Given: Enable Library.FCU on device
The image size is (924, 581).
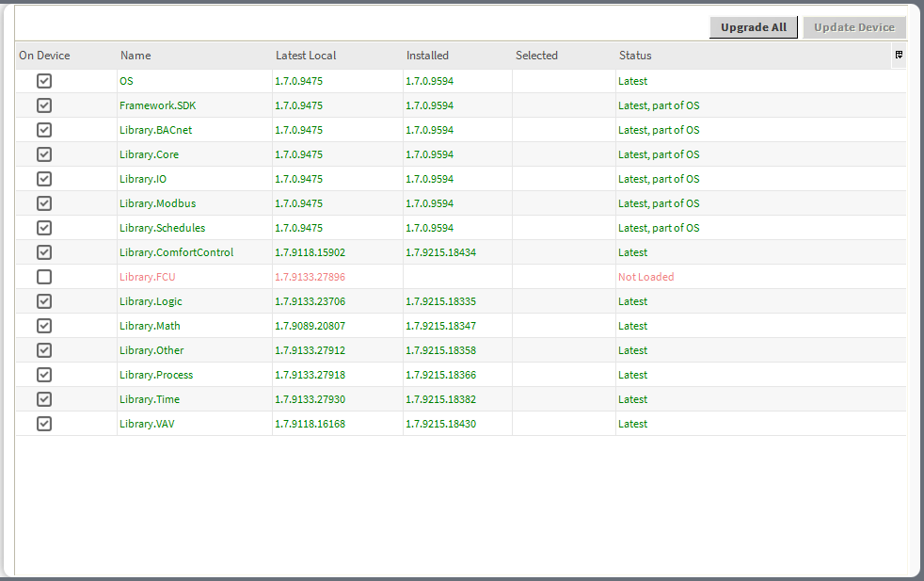Looking at the screenshot, I should point(43,276).
